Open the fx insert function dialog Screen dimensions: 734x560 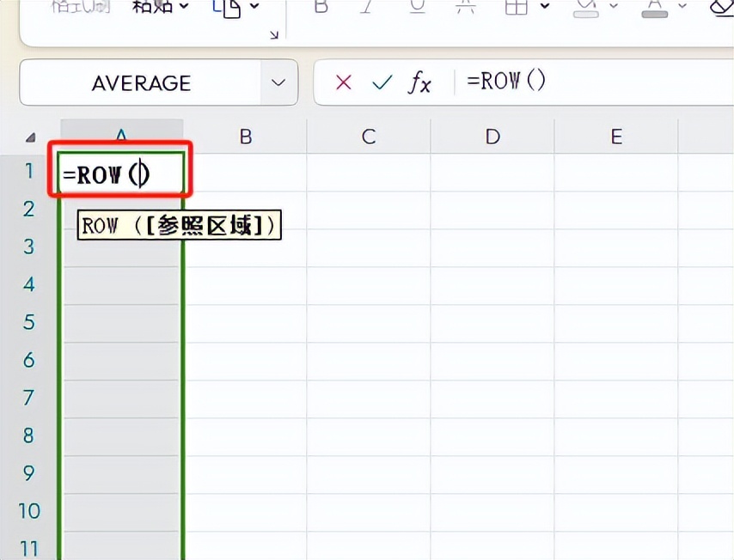click(419, 83)
